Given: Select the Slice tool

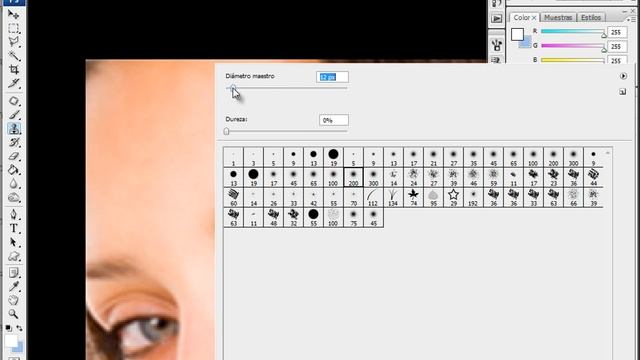Looking at the screenshot, I should [x=14, y=83].
